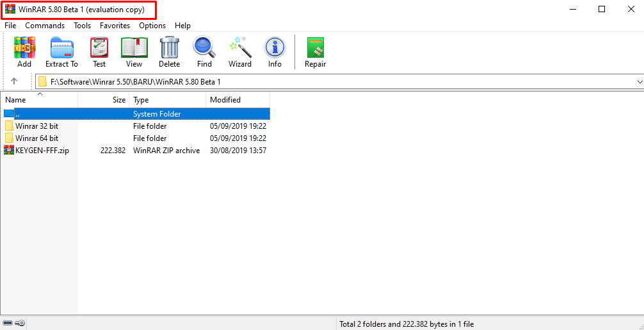
Task: Open the Help menu
Action: (183, 26)
